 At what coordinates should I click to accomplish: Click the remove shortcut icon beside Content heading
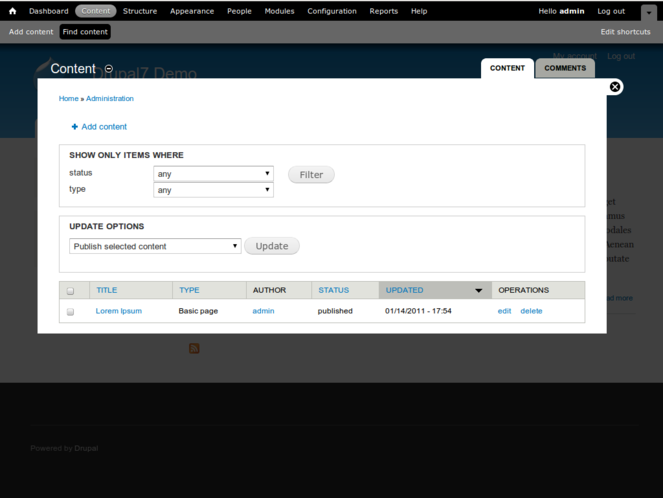pyautogui.click(x=109, y=69)
